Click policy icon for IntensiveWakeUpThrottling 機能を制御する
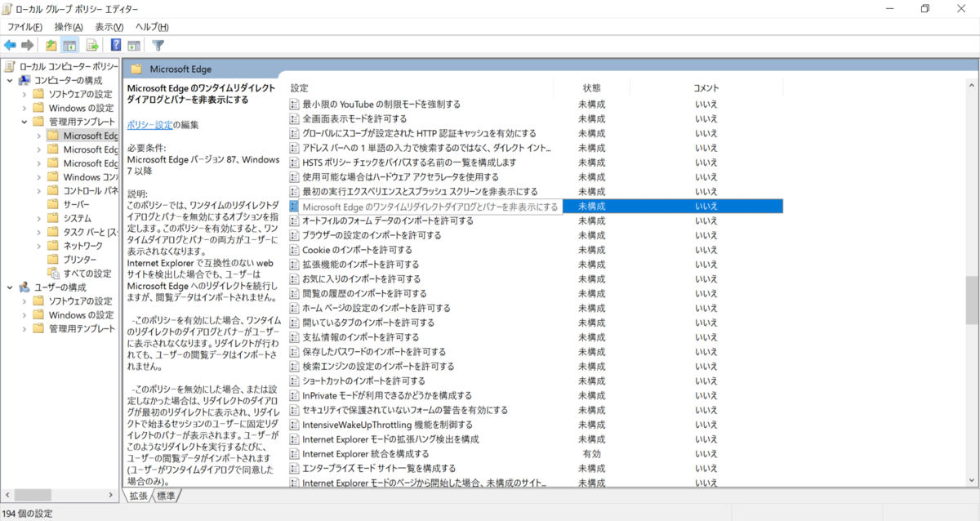This screenshot has width=980, height=521. click(x=296, y=425)
